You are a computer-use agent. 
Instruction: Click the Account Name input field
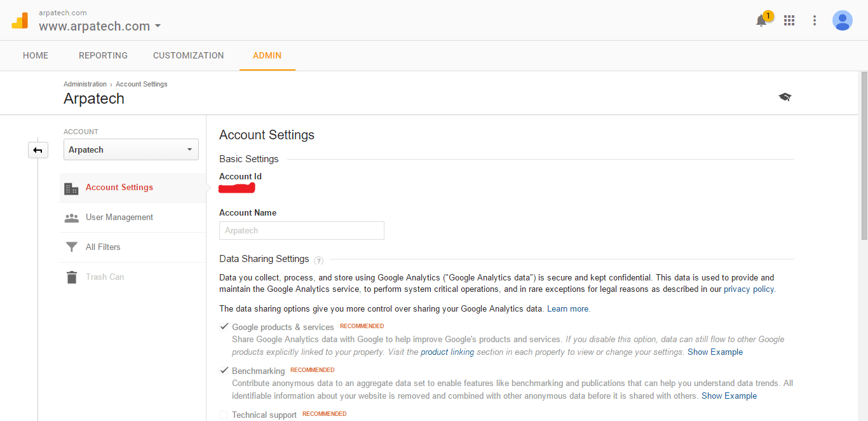(x=302, y=230)
